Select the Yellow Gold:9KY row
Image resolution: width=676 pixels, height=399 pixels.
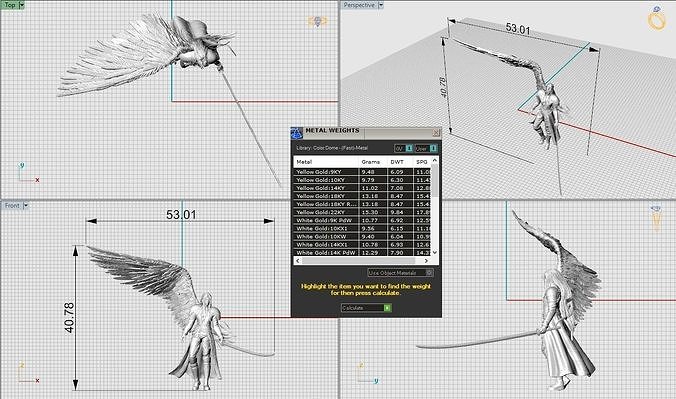pos(362,172)
